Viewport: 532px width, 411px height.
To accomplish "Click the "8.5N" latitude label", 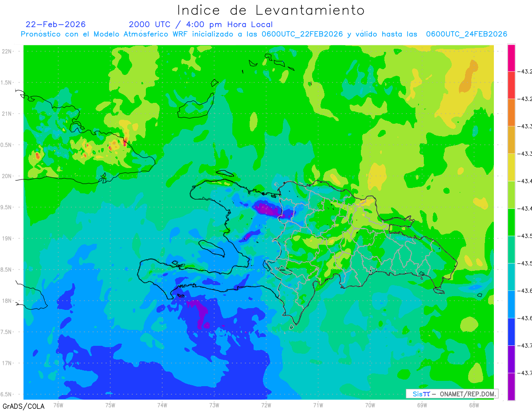I will (7, 270).
